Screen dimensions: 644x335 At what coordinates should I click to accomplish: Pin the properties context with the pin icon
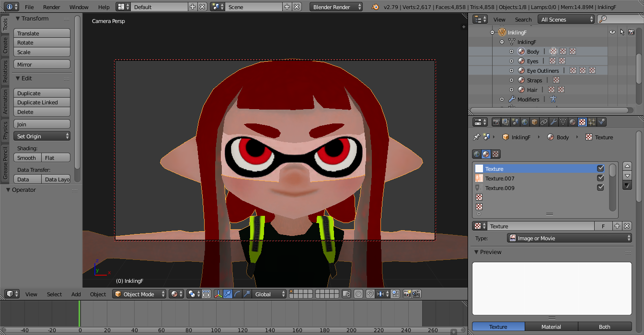point(476,137)
